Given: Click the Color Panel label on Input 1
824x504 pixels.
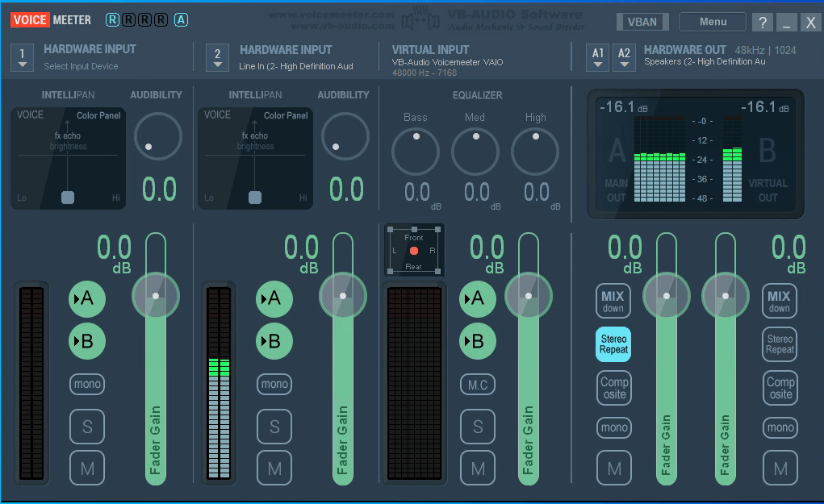Looking at the screenshot, I should point(98,115).
